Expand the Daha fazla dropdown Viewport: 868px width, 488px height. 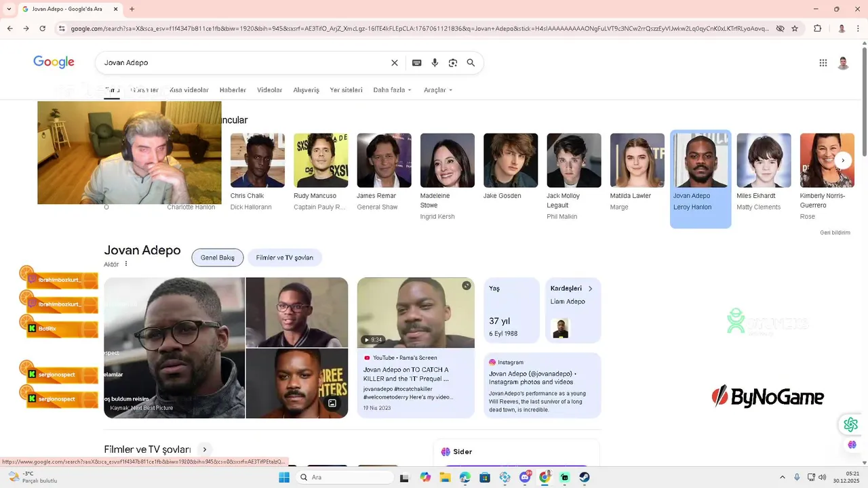coord(392,90)
